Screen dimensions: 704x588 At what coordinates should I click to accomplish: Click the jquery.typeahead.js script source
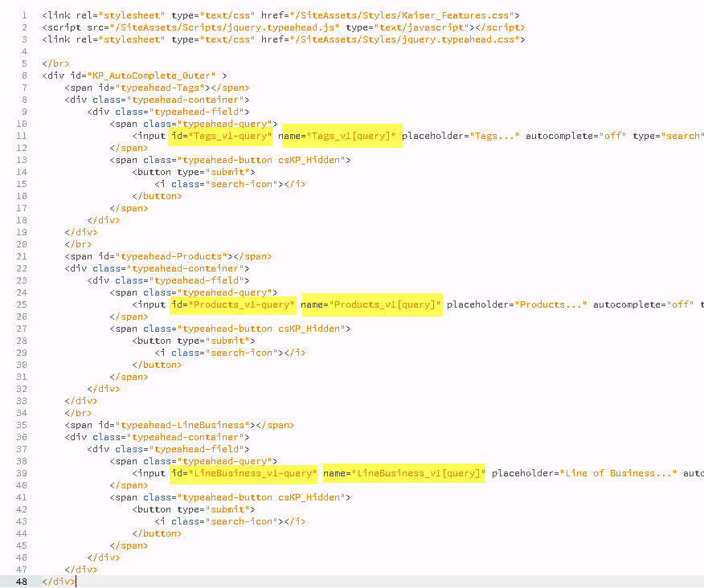[x=224, y=28]
